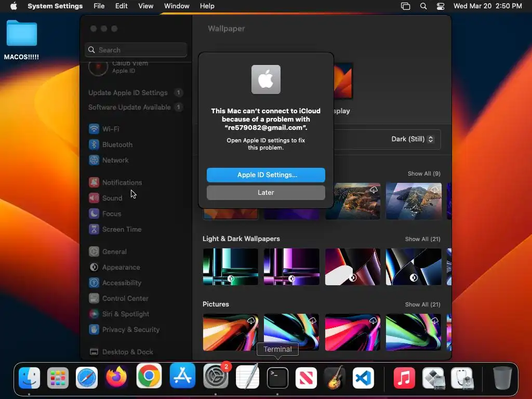This screenshot has width=532, height=399.
Task: Launch Music app from the Dock
Action: (x=404, y=378)
